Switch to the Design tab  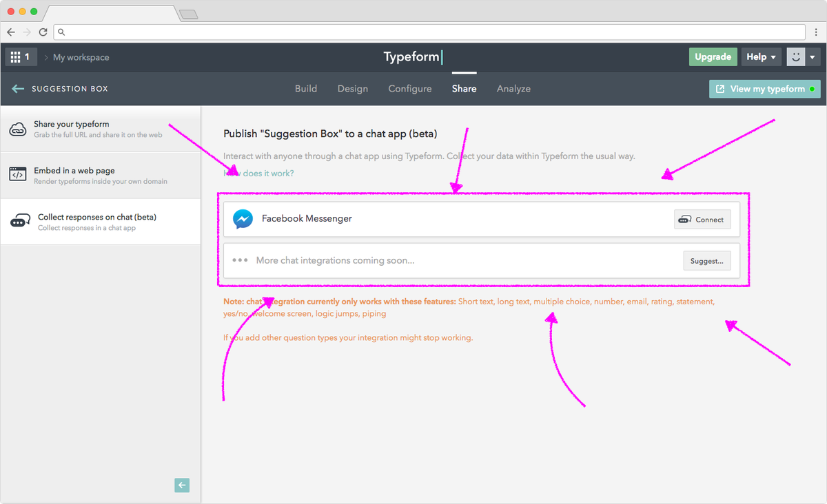pos(353,89)
